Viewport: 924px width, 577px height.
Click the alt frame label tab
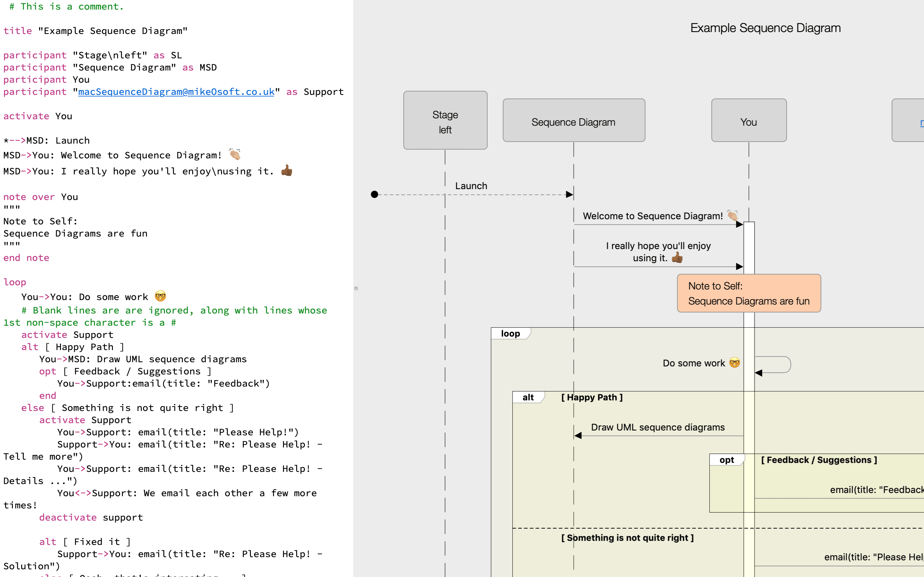point(528,397)
